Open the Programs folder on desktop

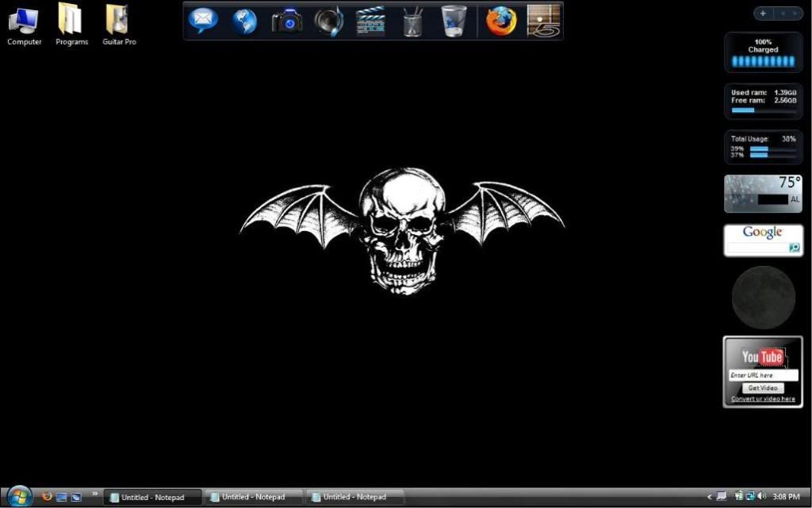(x=71, y=25)
